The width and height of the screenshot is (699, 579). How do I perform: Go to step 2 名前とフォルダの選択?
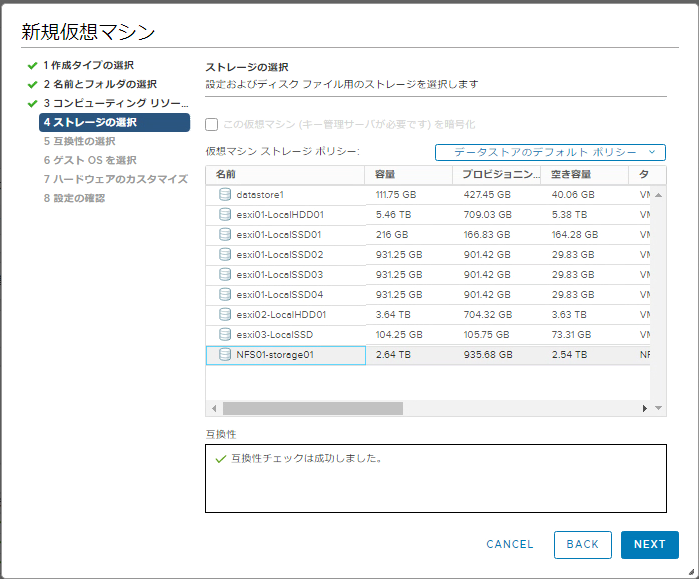(100, 84)
